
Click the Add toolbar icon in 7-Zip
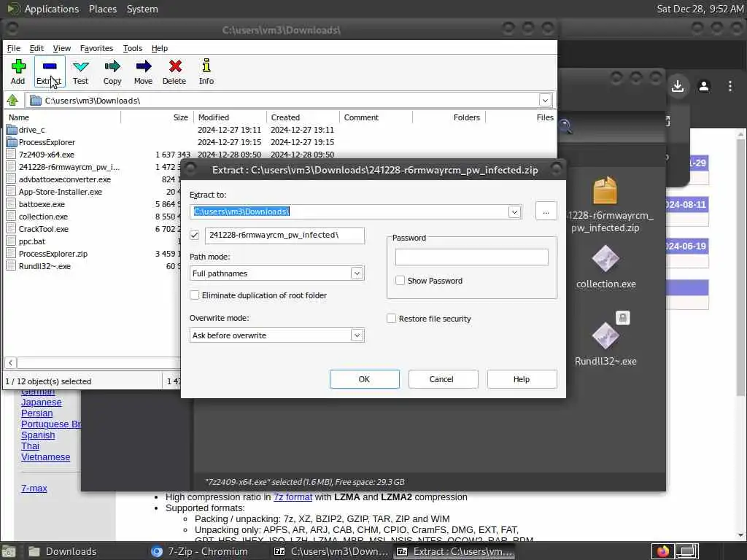click(18, 71)
